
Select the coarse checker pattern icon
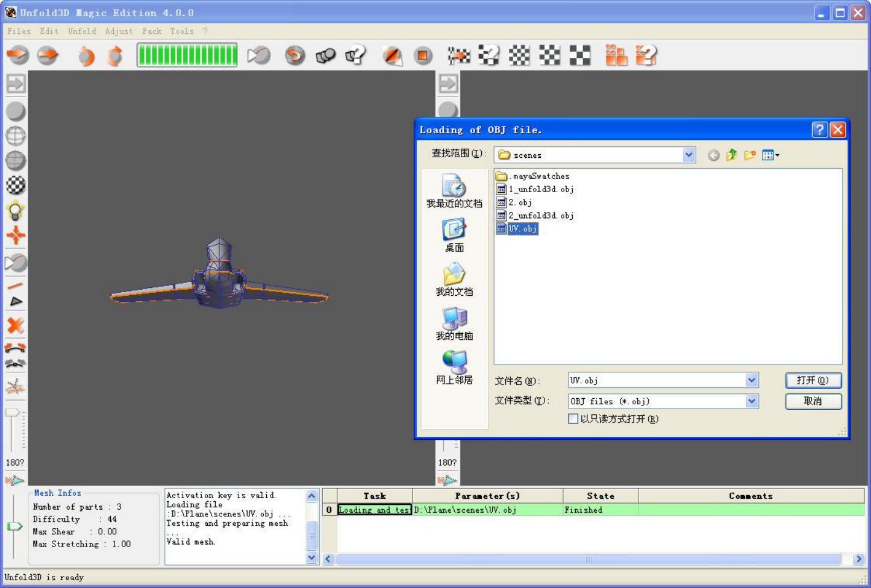(580, 55)
